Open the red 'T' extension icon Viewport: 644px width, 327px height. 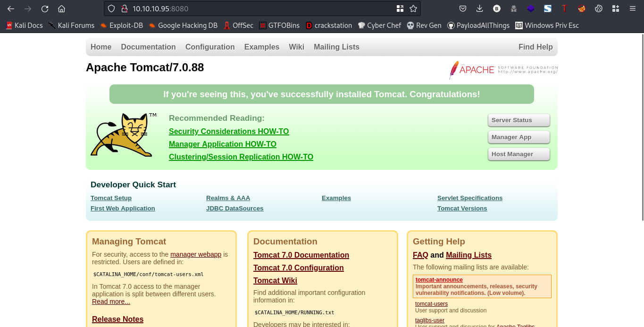564,8
